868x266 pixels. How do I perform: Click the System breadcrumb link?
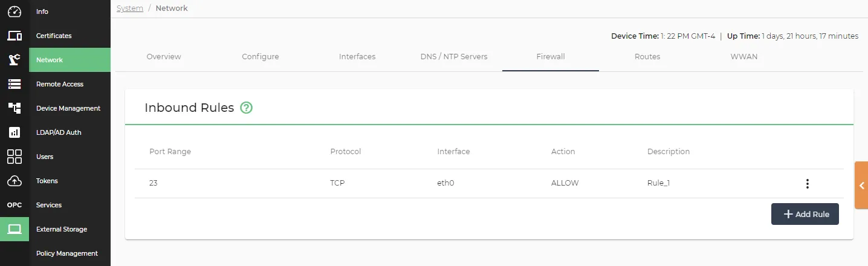coord(130,8)
